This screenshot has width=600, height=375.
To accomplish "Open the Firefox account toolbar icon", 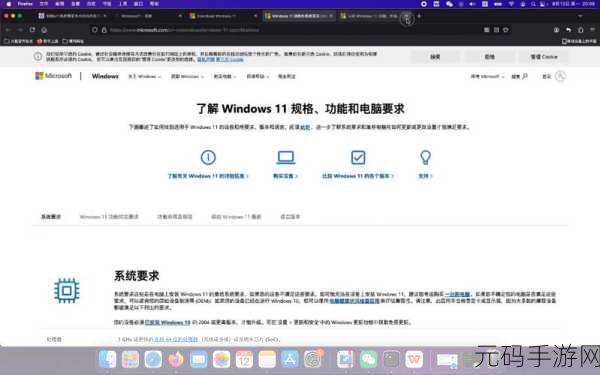I will (556, 30).
